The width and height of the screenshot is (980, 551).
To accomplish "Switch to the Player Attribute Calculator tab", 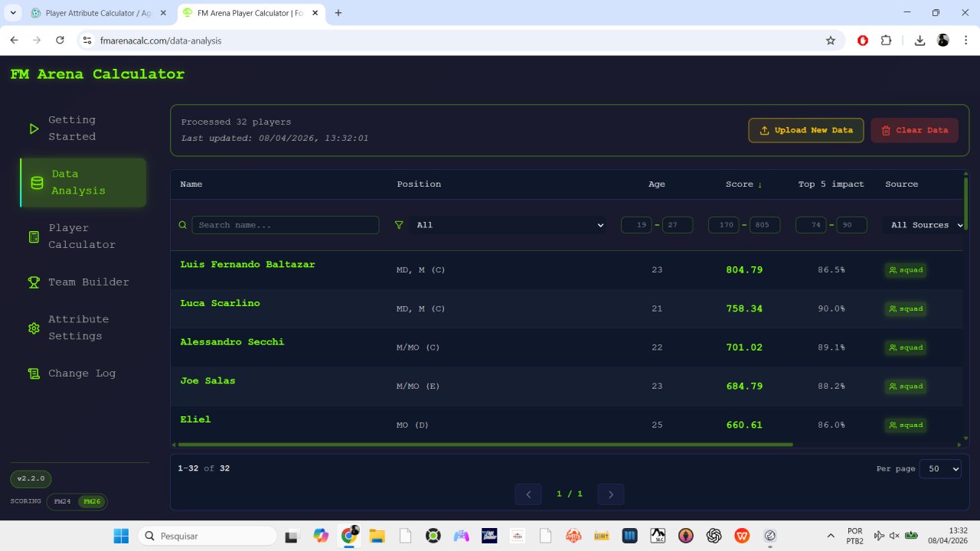I will click(x=100, y=13).
